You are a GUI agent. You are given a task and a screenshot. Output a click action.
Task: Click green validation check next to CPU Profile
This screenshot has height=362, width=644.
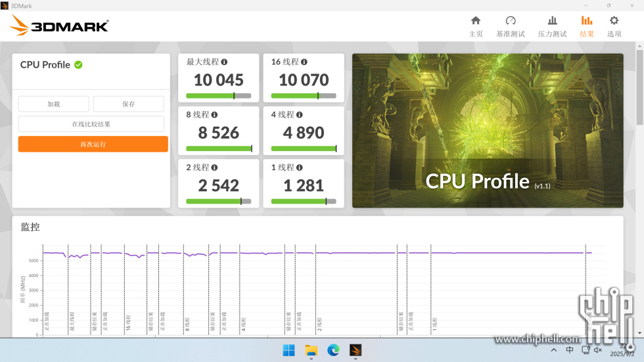tap(78, 65)
